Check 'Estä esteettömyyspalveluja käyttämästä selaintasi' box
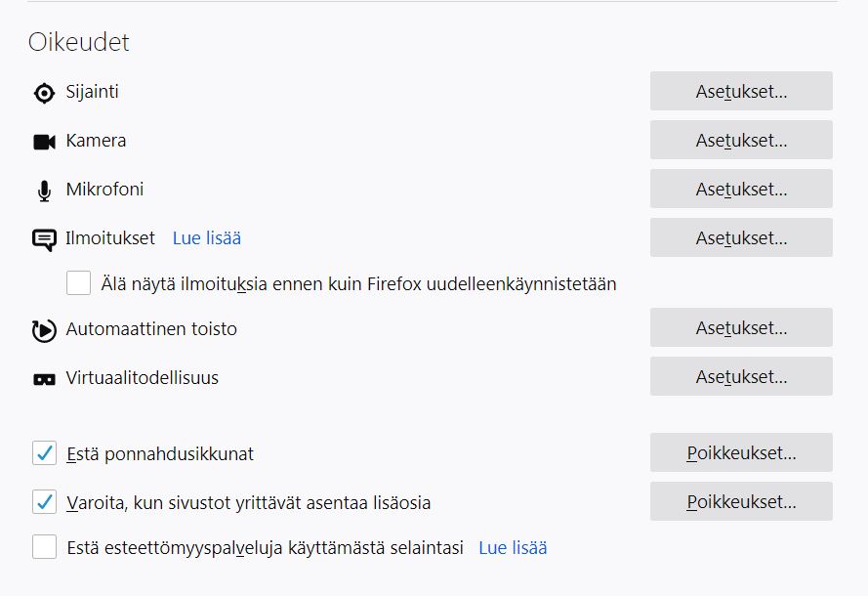Viewport: 868px width, 596px height. coord(44,547)
